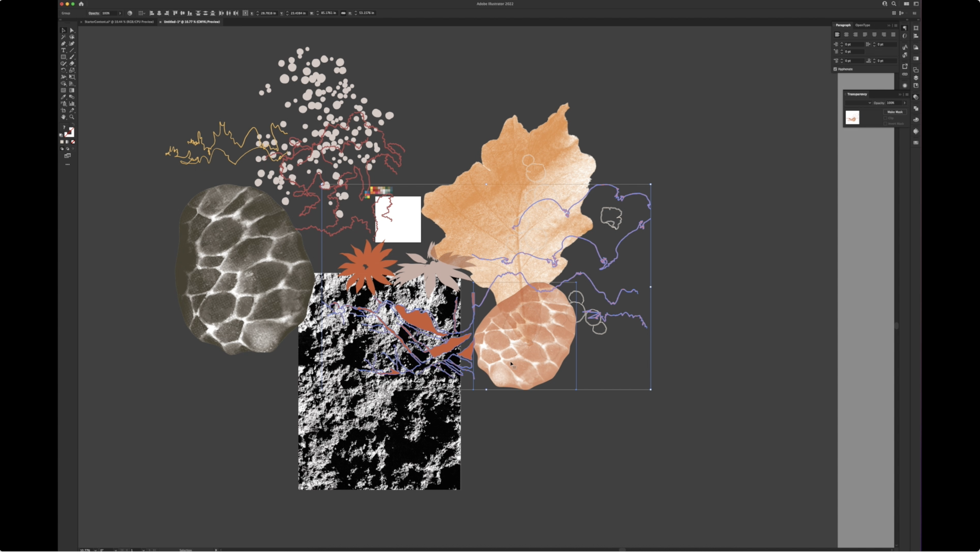Select the Shaper tool
The image size is (980, 552).
point(64,64)
